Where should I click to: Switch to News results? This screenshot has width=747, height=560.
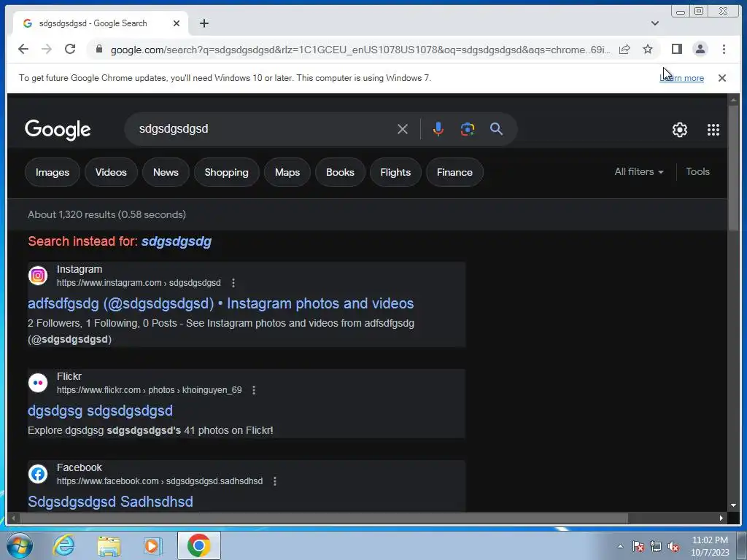click(x=166, y=172)
